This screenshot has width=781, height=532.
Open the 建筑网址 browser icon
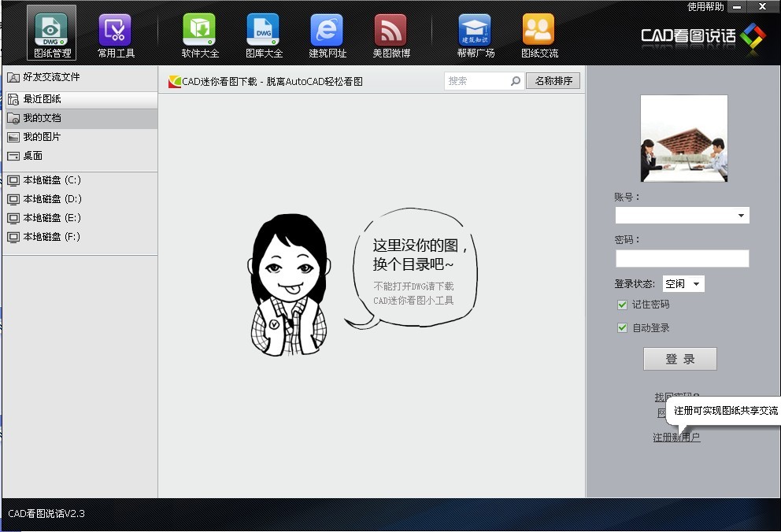pos(327,31)
